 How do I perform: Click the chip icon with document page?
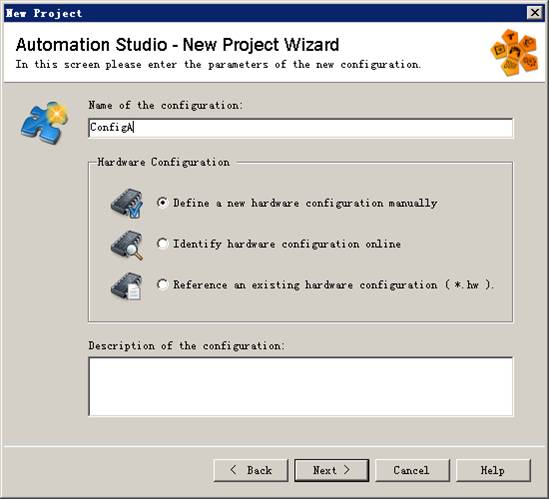click(x=126, y=286)
